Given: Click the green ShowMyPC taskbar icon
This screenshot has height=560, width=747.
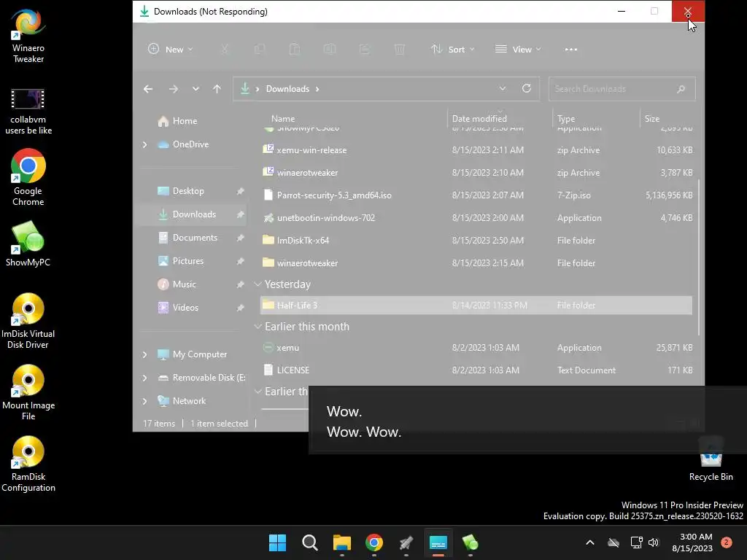Looking at the screenshot, I should coord(471,542).
